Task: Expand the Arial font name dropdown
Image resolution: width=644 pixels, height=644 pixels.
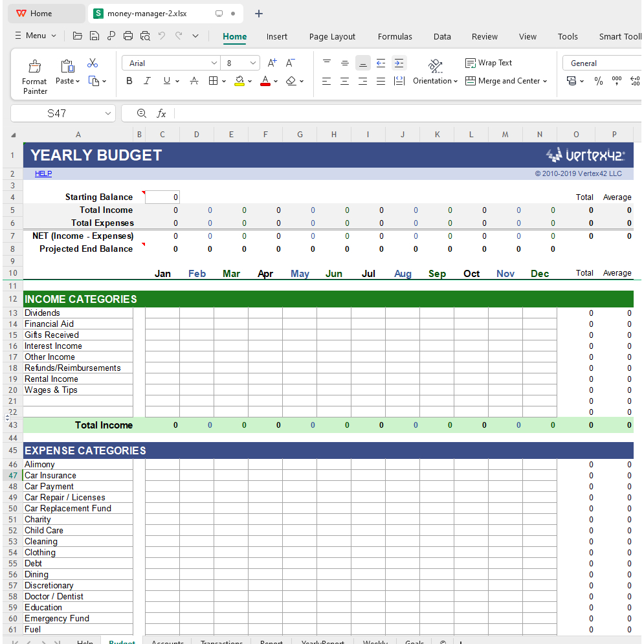Action: pos(214,63)
